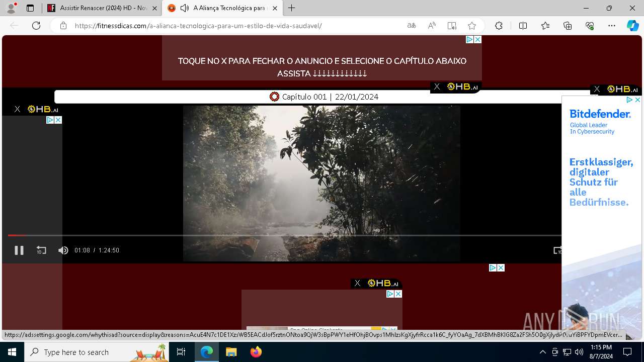Viewport: 644px width, 362px height.
Task: Mute the video player volume
Action: [63, 250]
